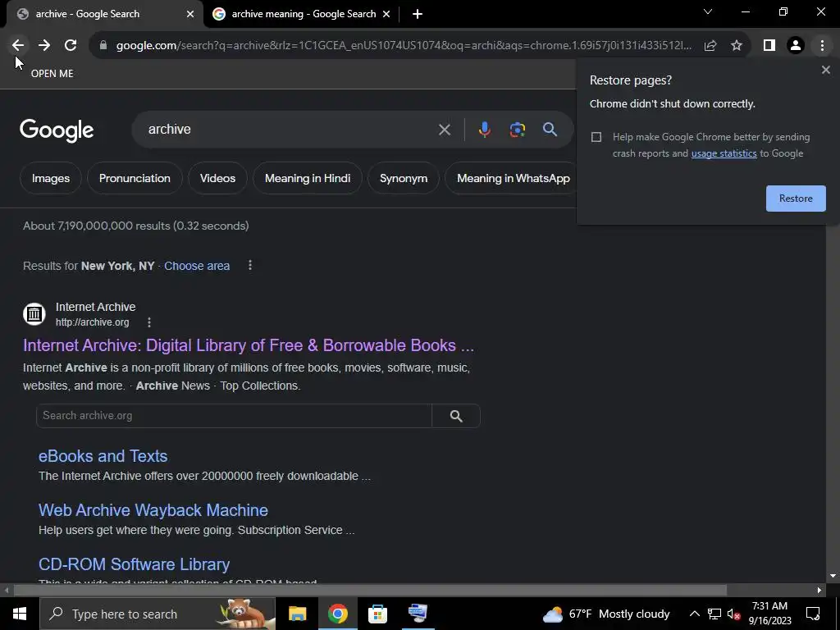
Task: Click the Restore button
Action: point(796,199)
